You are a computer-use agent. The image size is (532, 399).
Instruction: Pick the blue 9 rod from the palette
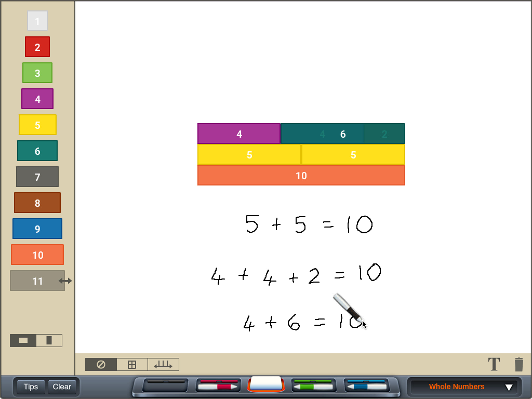pyautogui.click(x=37, y=229)
